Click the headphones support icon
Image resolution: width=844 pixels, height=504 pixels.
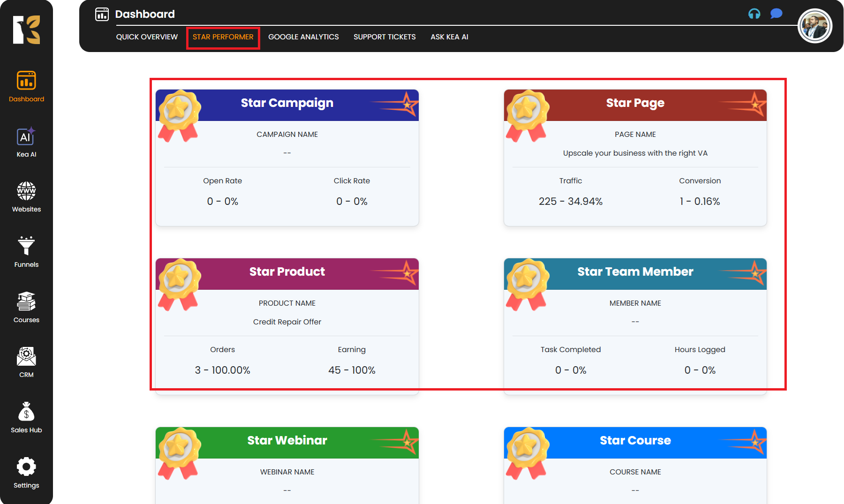754,14
